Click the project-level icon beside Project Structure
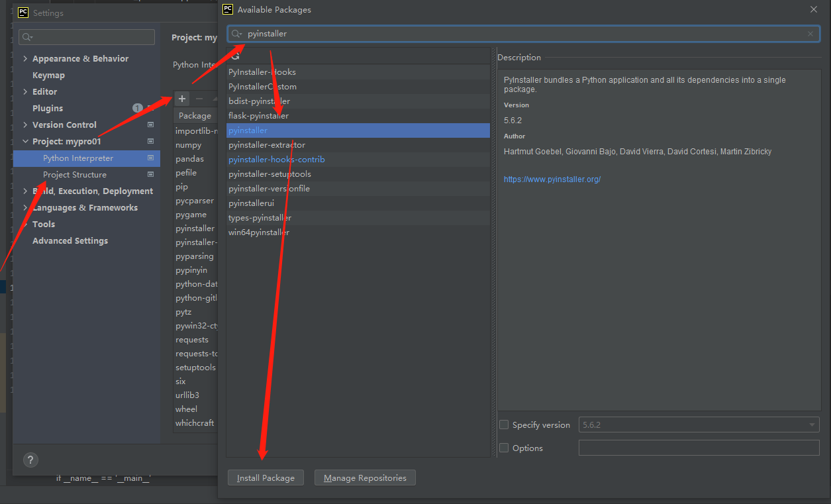Viewport: 831px width, 504px height. pos(150,175)
